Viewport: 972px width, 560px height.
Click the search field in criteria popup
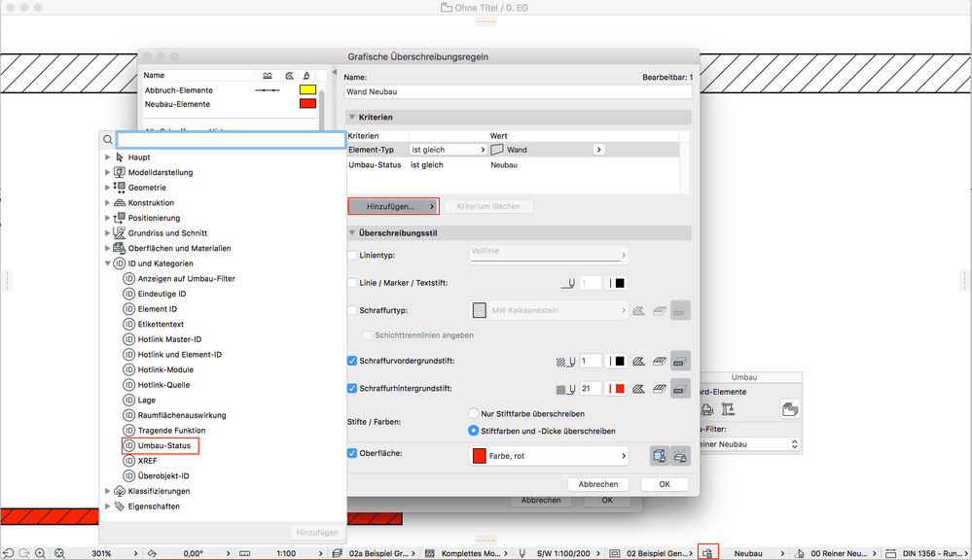pos(231,140)
